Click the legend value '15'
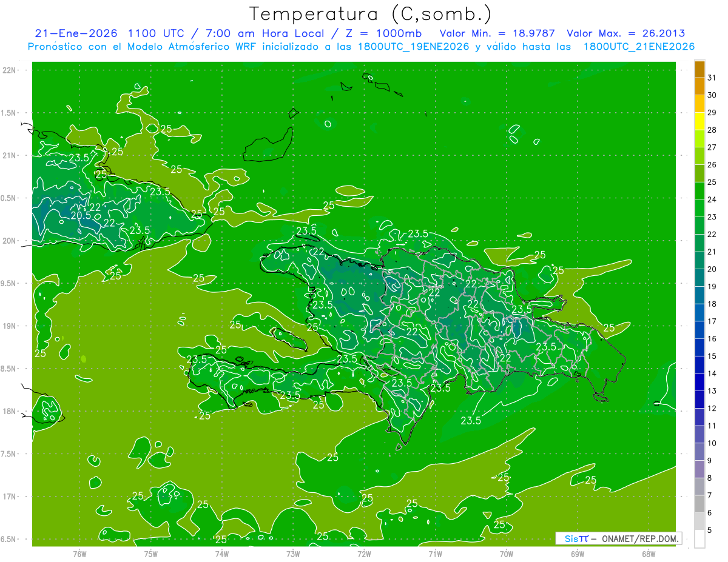728x562 pixels. 712,356
